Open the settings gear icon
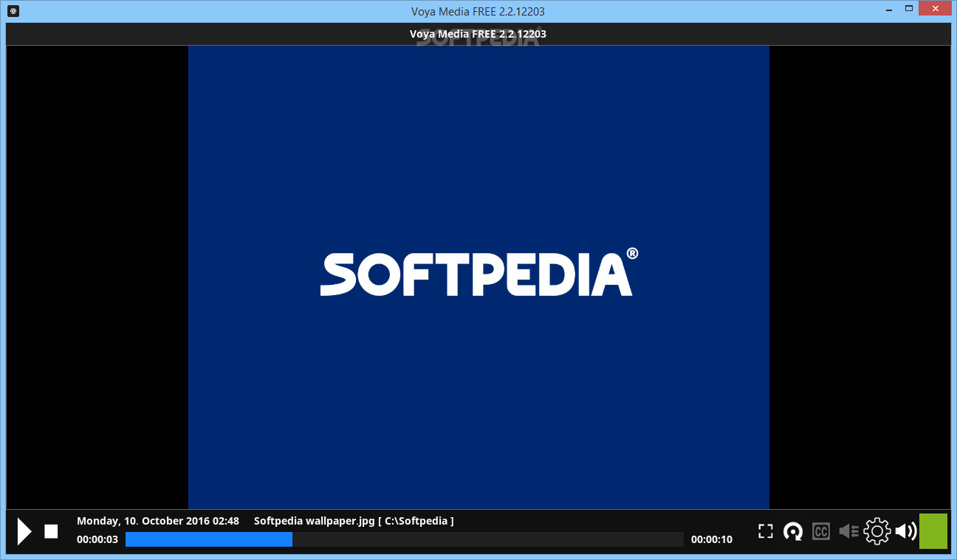This screenshot has height=560, width=957. pos(877,531)
